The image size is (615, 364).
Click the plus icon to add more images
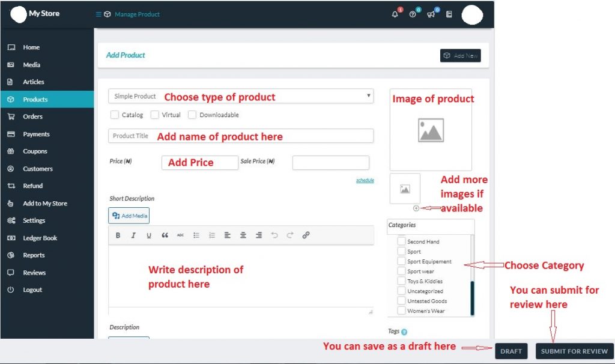pyautogui.click(x=416, y=208)
